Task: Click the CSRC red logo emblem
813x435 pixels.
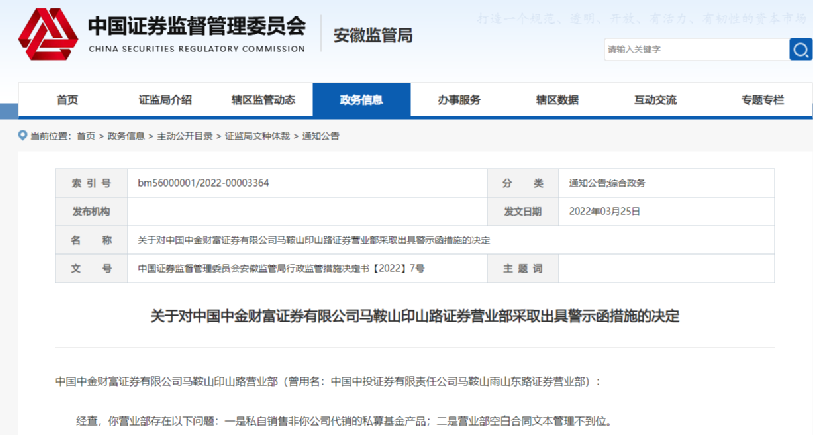Action: pos(48,35)
